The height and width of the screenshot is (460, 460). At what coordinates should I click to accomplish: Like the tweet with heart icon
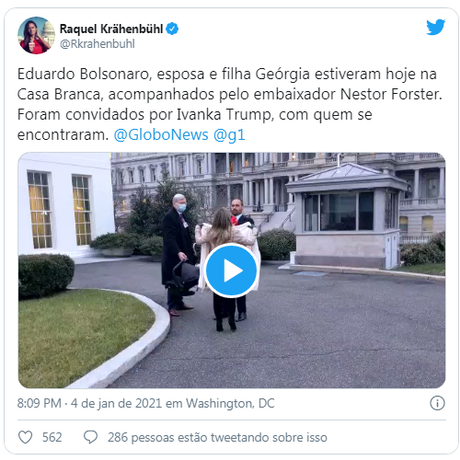click(x=25, y=437)
